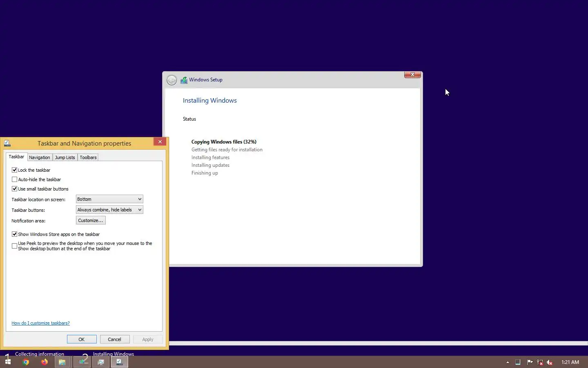The height and width of the screenshot is (368, 588).
Task: Show hidden tray icons arrow
Action: (508, 362)
